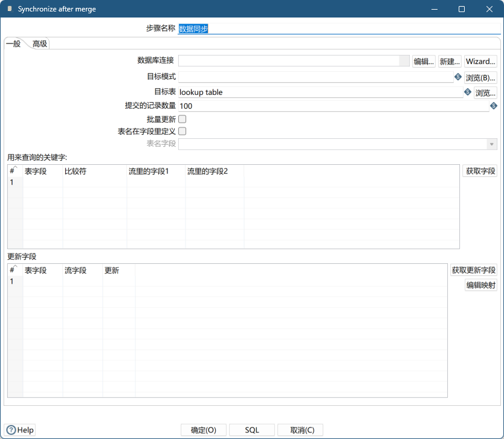Enable the 批量更新 checkbox
Image resolution: width=504 pixels, height=439 pixels.
182,119
